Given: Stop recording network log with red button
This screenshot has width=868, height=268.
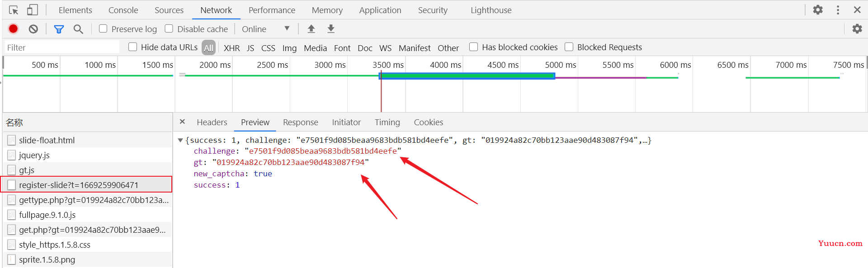Looking at the screenshot, I should pyautogui.click(x=13, y=29).
